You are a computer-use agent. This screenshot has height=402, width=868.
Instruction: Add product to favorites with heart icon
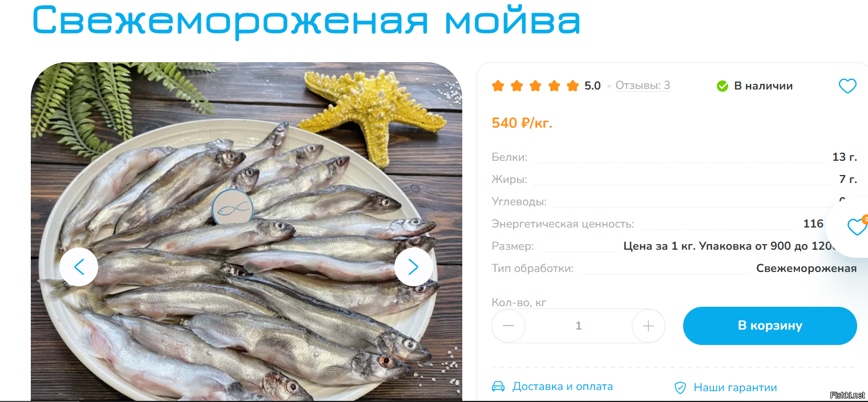[x=847, y=86]
